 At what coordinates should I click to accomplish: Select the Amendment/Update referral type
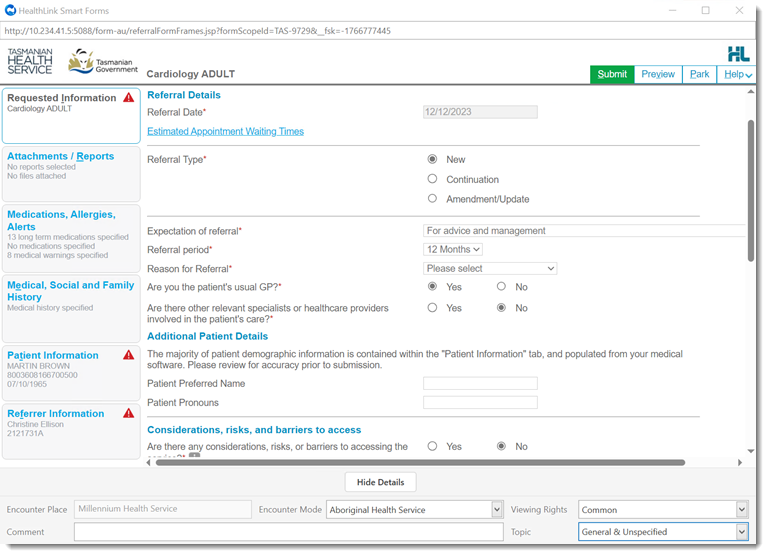[x=432, y=198]
